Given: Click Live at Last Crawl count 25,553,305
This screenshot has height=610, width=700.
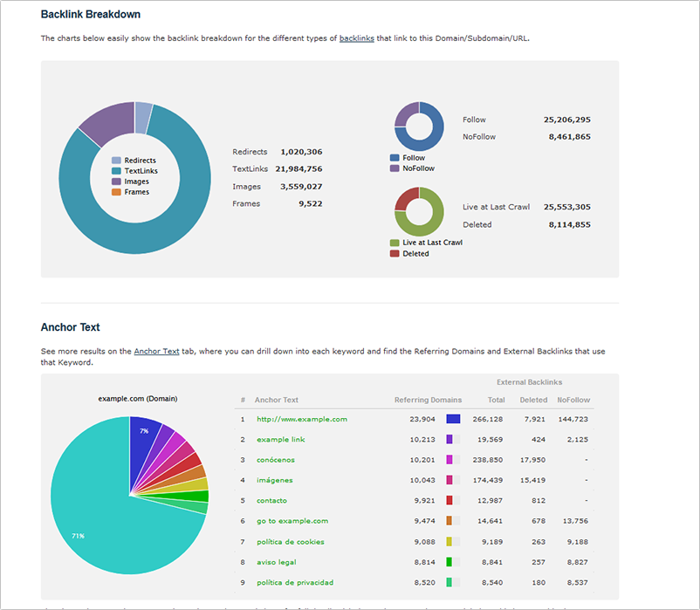Looking at the screenshot, I should (567, 207).
